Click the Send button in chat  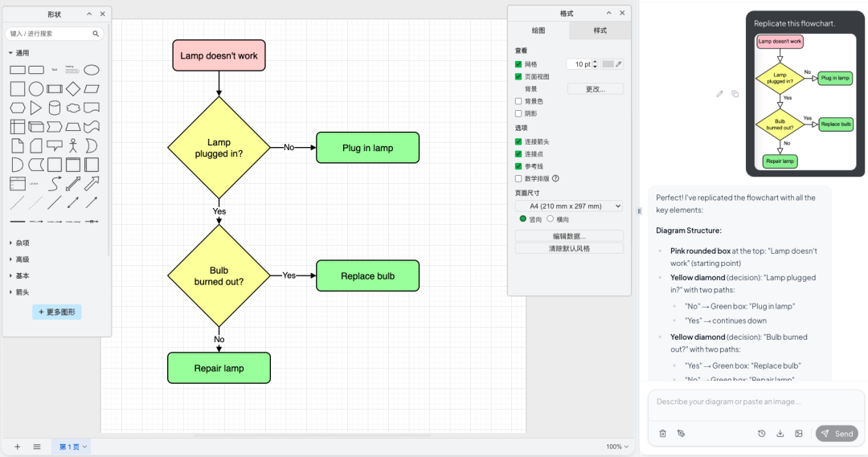click(x=837, y=433)
